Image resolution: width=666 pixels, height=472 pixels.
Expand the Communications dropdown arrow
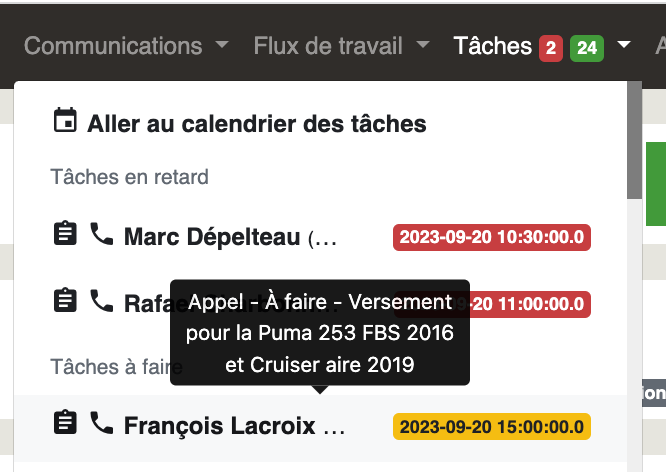point(222,44)
